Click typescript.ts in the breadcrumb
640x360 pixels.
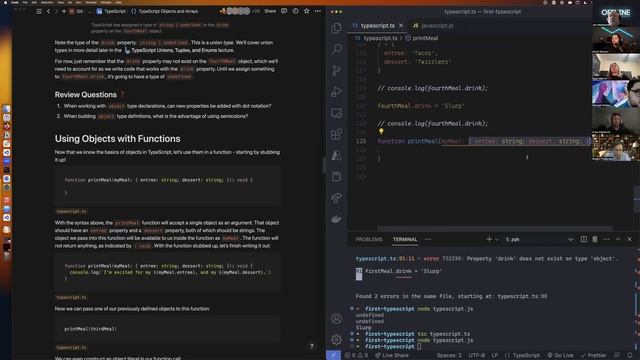click(380, 38)
